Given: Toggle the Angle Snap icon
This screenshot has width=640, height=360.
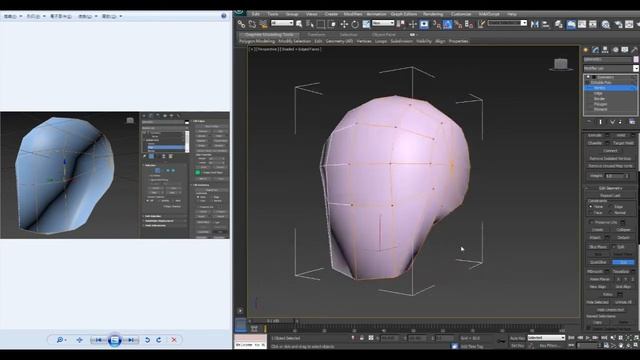Looking at the screenshot, I should (x=447, y=24).
